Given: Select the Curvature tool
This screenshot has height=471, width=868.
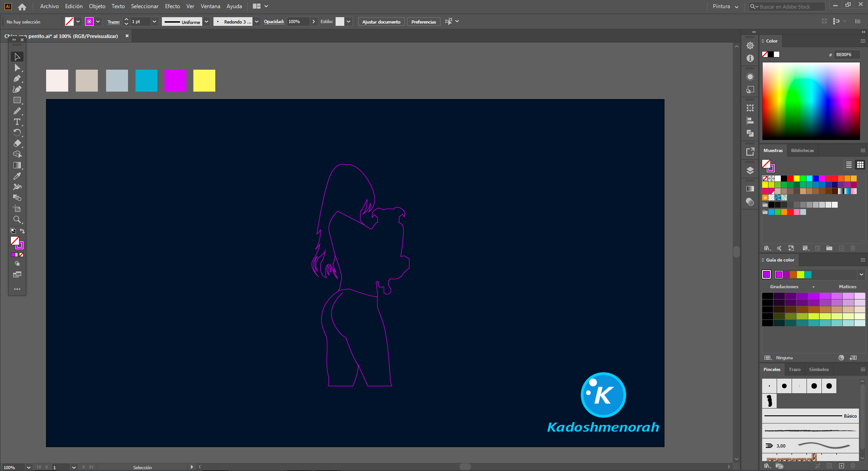Looking at the screenshot, I should (17, 90).
